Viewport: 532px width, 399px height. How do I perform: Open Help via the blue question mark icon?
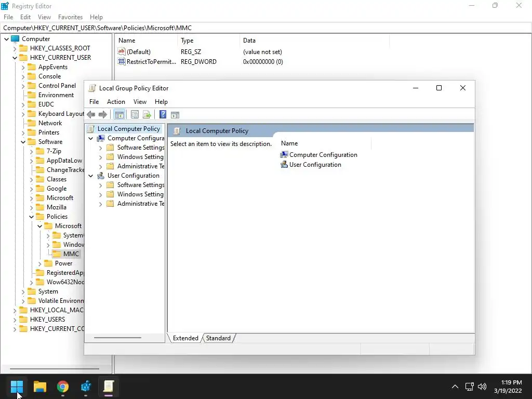[163, 115]
